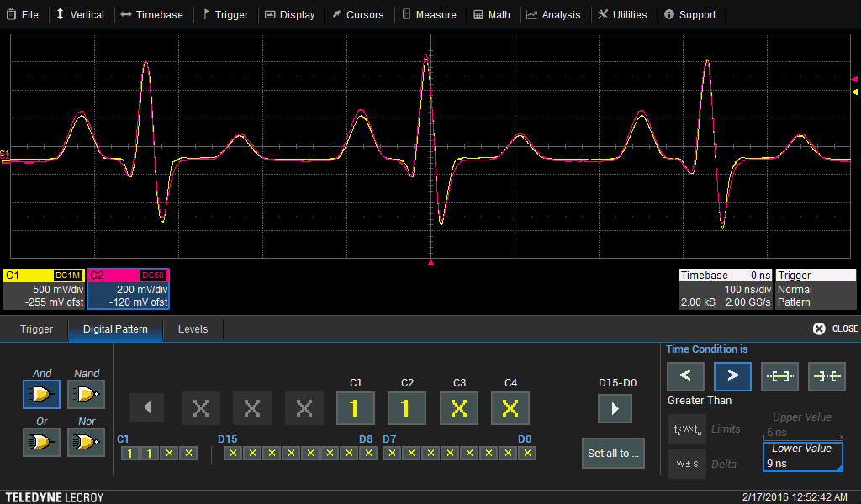Toggle the C3 don't-care state button
Image resolution: width=861 pixels, height=504 pixels.
[x=458, y=408]
